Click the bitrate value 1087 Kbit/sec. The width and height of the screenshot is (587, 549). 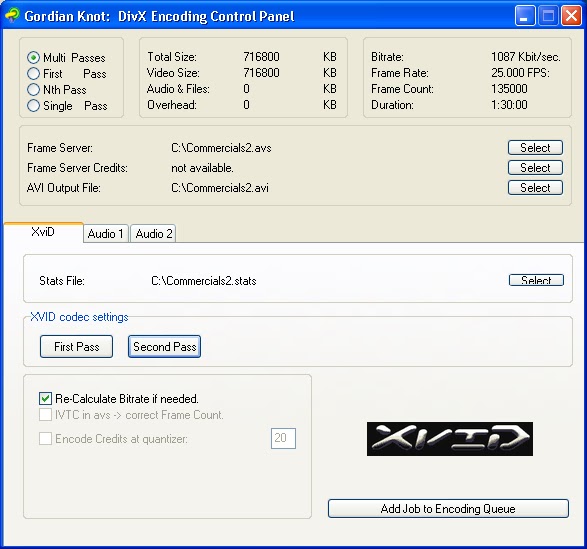tap(526, 57)
